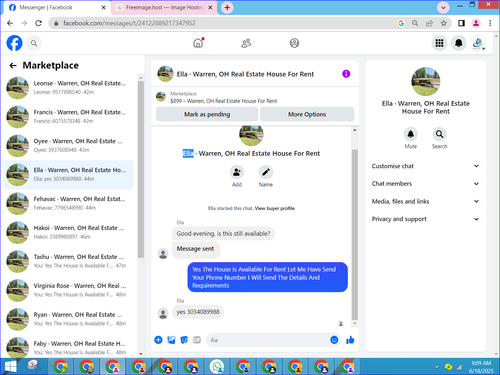Go to the Home feed icon
This screenshot has width=500, height=375.
[x=198, y=43]
